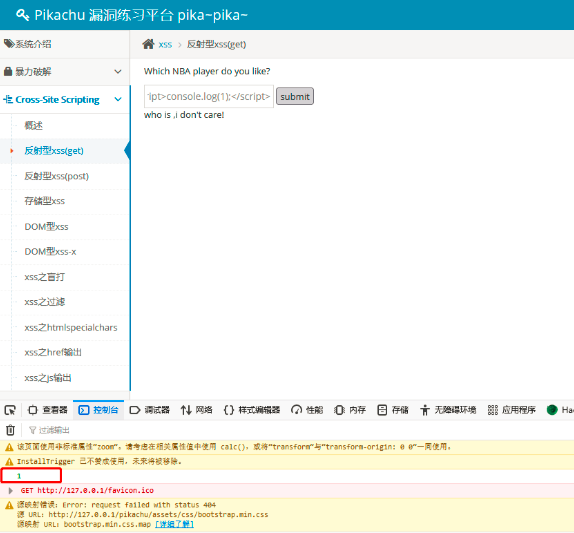Select 存储型xss in sidebar
This screenshot has width=574, height=533.
pos(44,201)
